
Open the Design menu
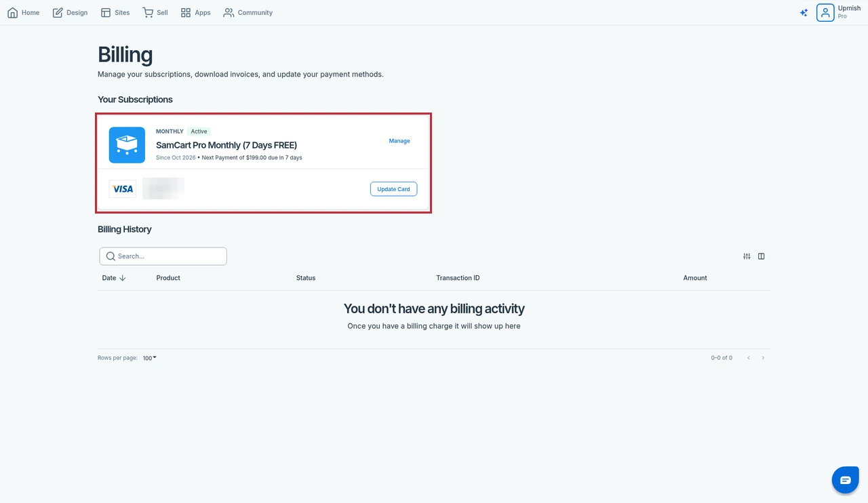pyautogui.click(x=70, y=12)
